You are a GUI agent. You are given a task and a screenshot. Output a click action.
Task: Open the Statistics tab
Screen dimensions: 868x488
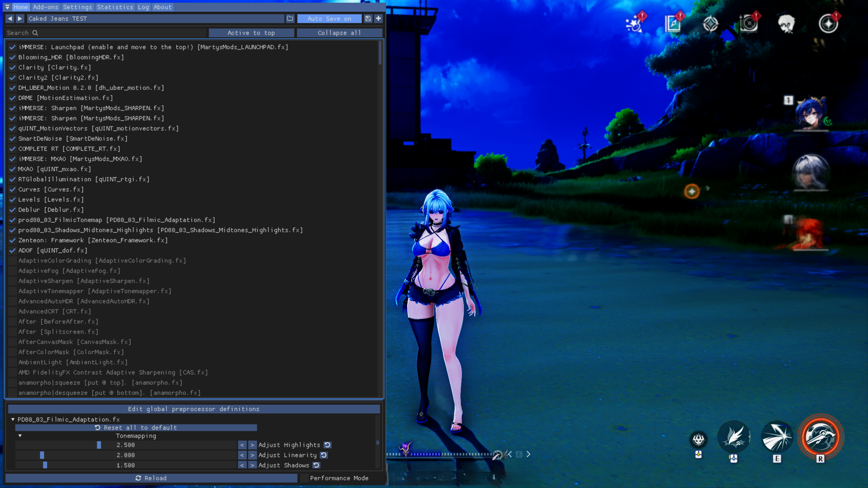(x=115, y=7)
